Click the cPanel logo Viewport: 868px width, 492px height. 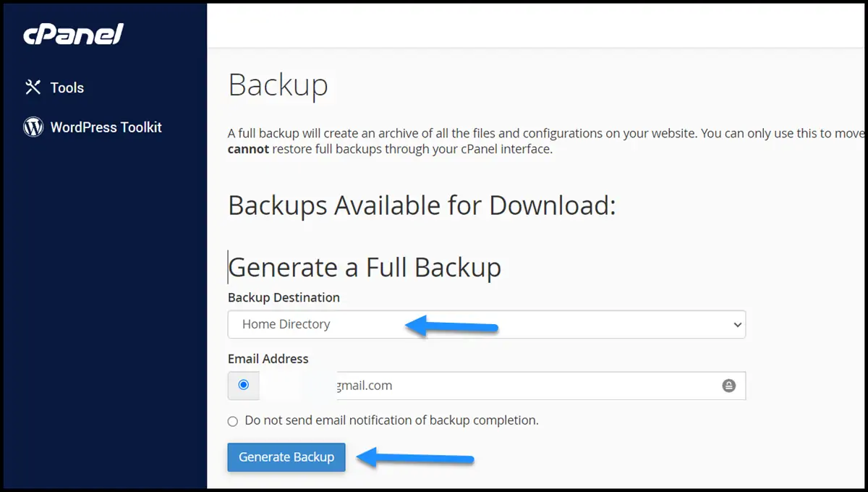(x=73, y=34)
